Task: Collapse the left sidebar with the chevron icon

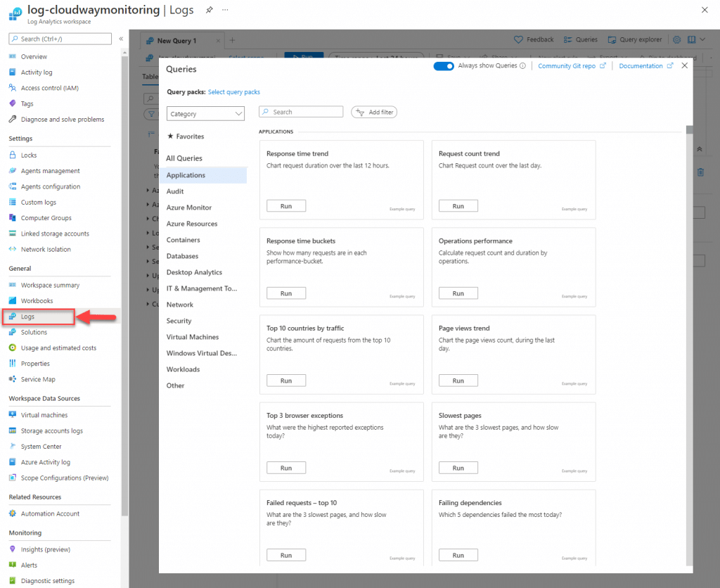Action: (x=121, y=39)
